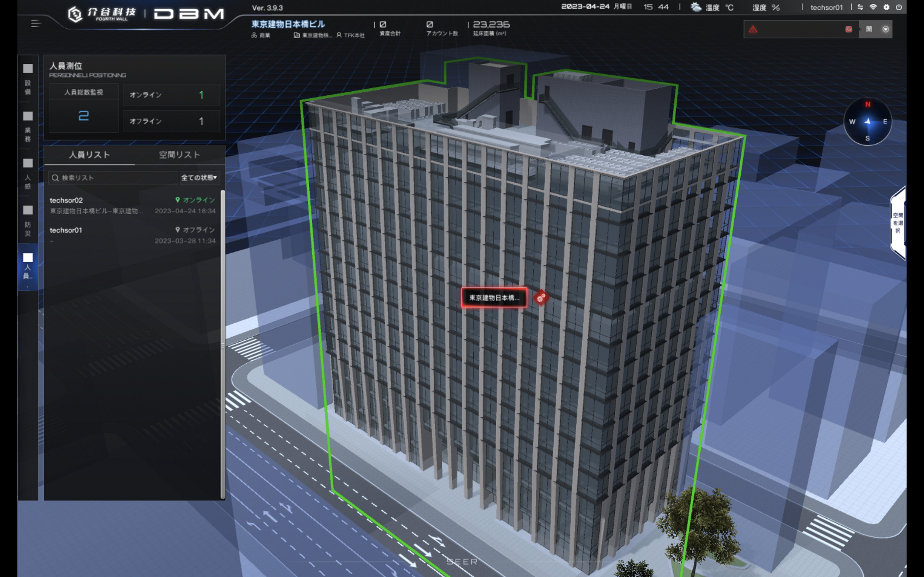Click the swap arrows icon
Screen dimensions: 924x577
[x=860, y=7]
